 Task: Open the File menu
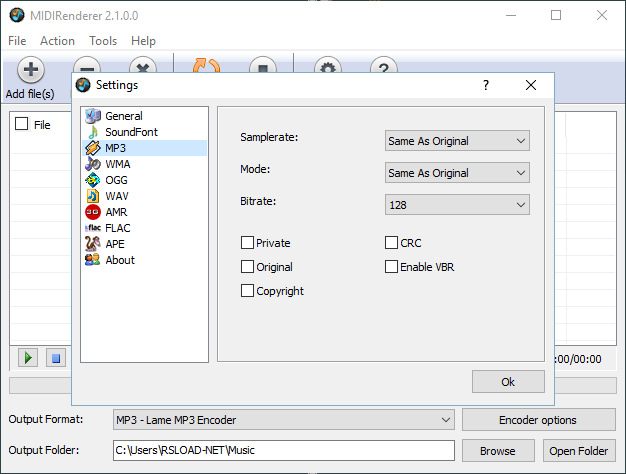point(17,41)
